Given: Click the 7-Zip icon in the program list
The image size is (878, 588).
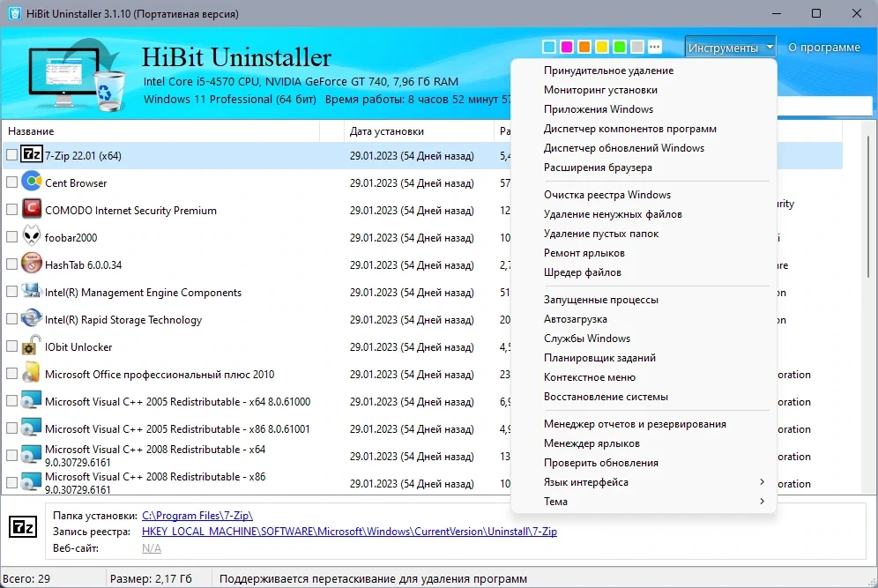Looking at the screenshot, I should point(32,154).
